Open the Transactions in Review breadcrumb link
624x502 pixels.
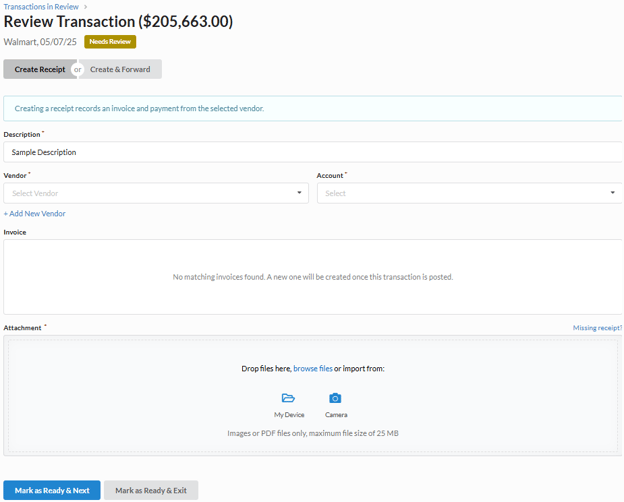pyautogui.click(x=41, y=7)
